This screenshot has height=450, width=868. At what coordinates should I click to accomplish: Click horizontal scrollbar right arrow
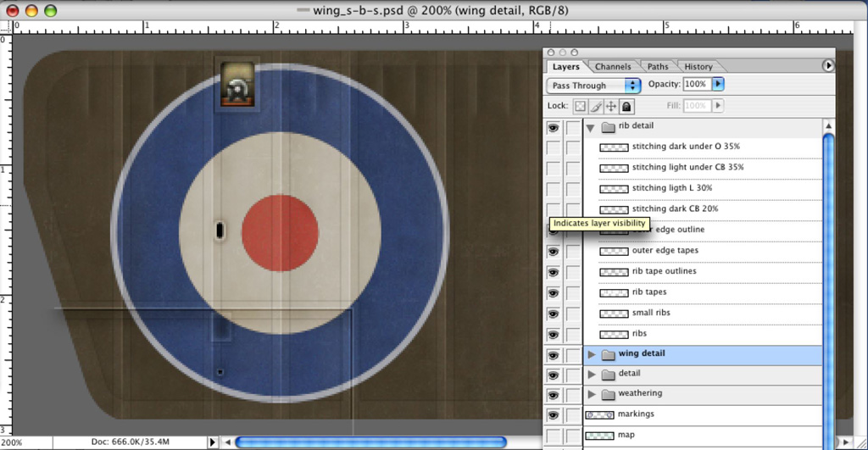pyautogui.click(x=845, y=442)
